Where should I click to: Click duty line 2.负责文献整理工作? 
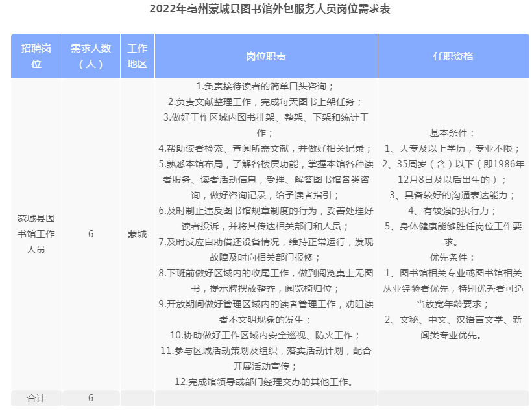click(x=266, y=102)
